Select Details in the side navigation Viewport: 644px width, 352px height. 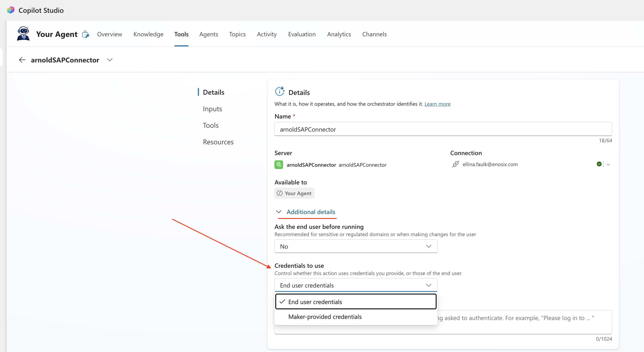214,92
